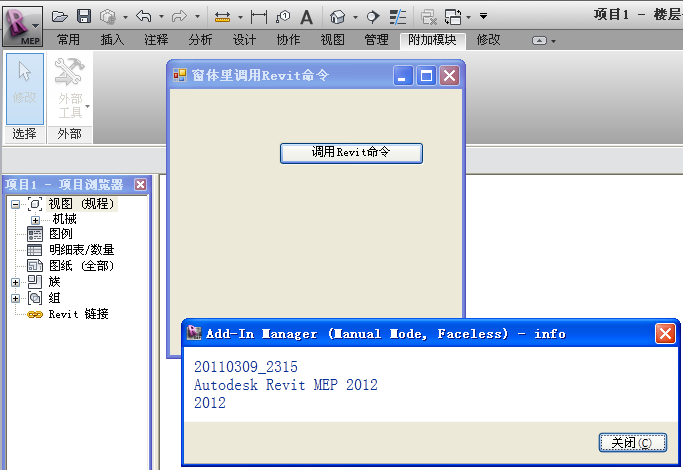Click the 组 groups icon in browser

[35, 298]
